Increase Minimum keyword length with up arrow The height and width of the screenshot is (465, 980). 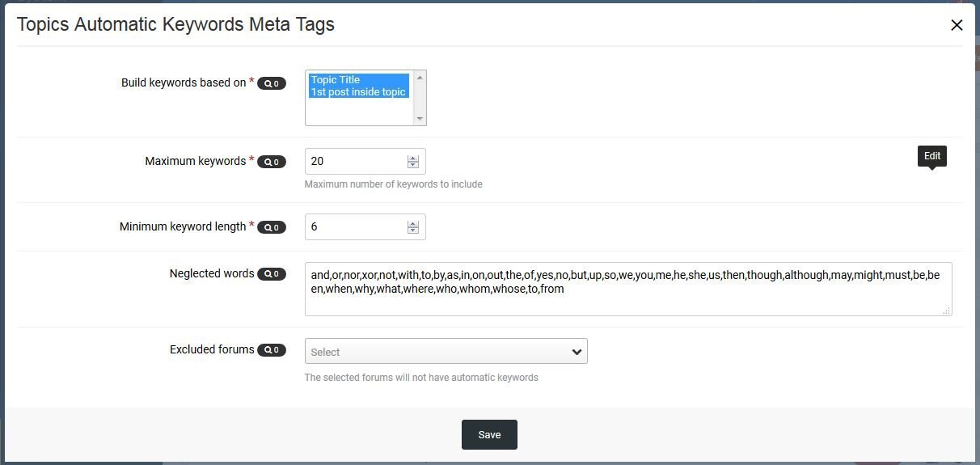pos(413,223)
